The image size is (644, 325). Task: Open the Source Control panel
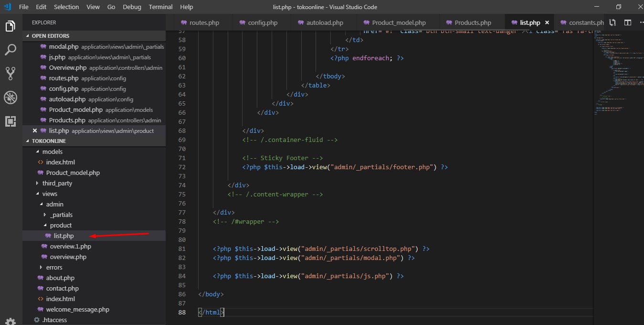pos(11,73)
